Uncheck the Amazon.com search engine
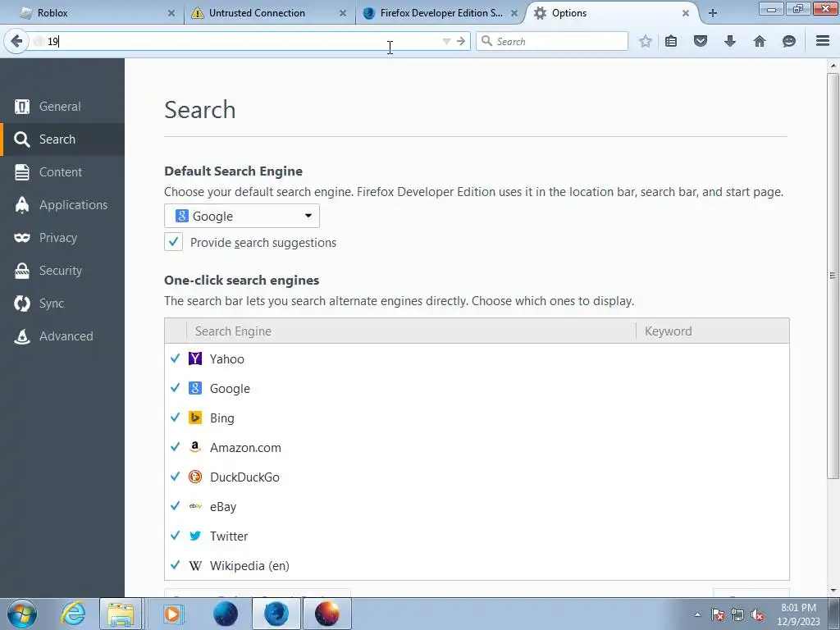Screen dimensions: 840x630 (175, 447)
